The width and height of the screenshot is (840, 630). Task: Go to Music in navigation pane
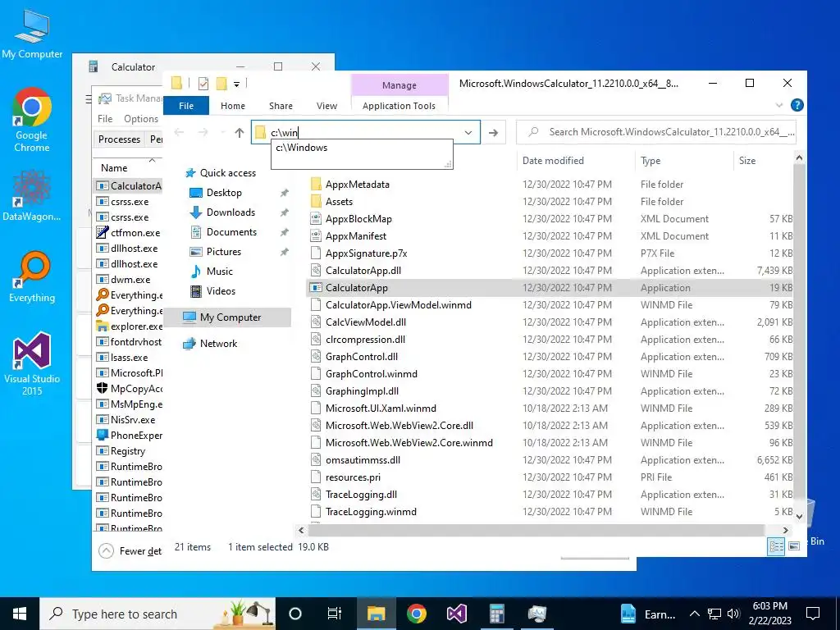220,271
